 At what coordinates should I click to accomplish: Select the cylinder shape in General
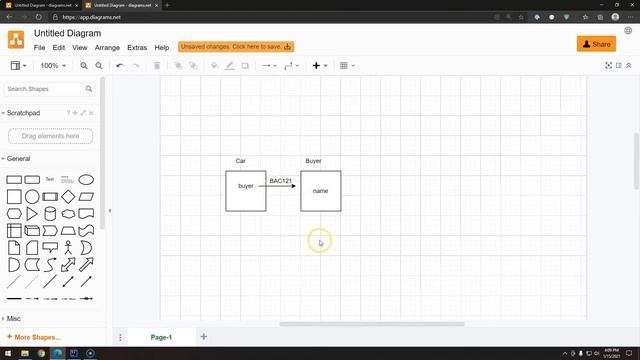point(50,214)
